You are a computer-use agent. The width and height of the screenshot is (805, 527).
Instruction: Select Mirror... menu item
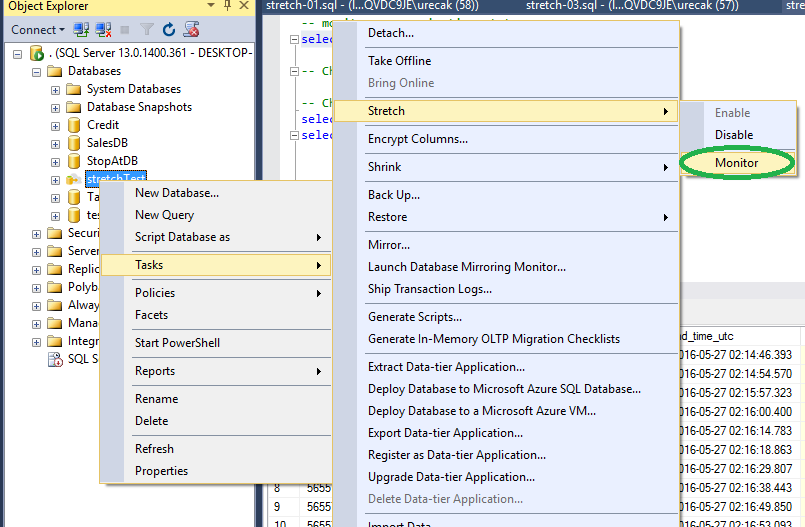click(506, 245)
